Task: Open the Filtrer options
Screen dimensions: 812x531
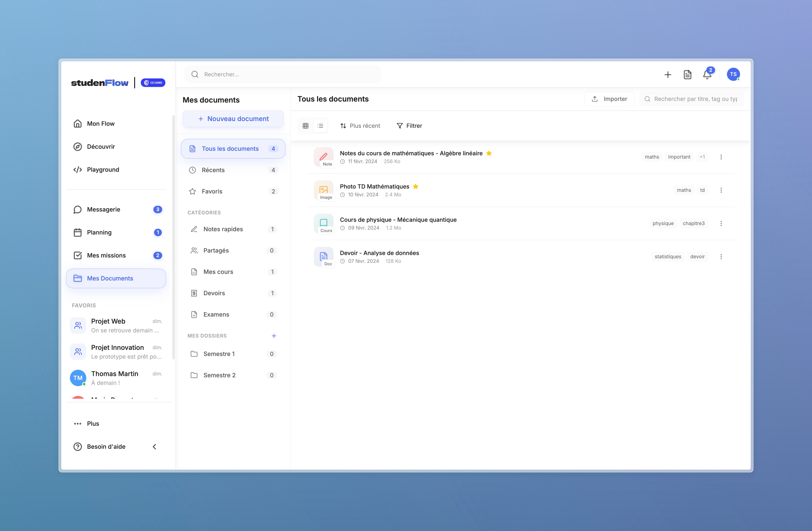Action: click(x=409, y=126)
